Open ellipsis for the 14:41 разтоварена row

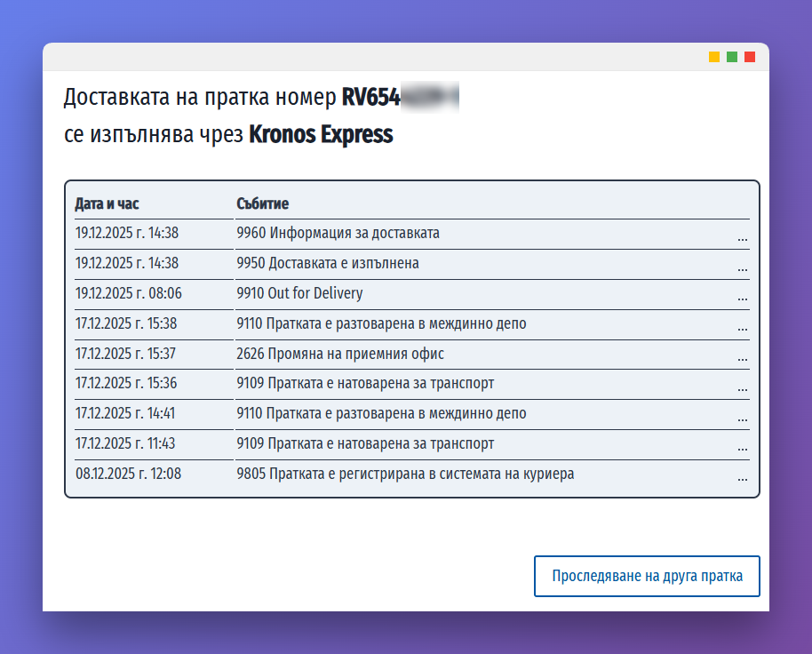(742, 419)
